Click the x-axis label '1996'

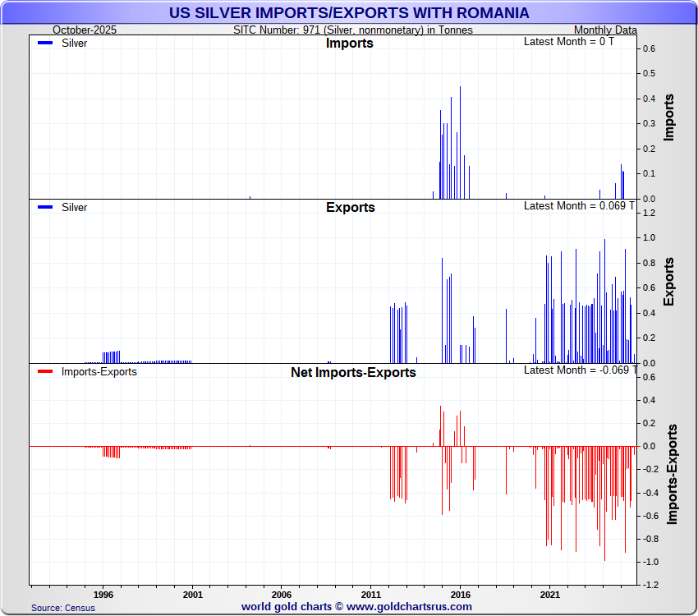pyautogui.click(x=103, y=595)
